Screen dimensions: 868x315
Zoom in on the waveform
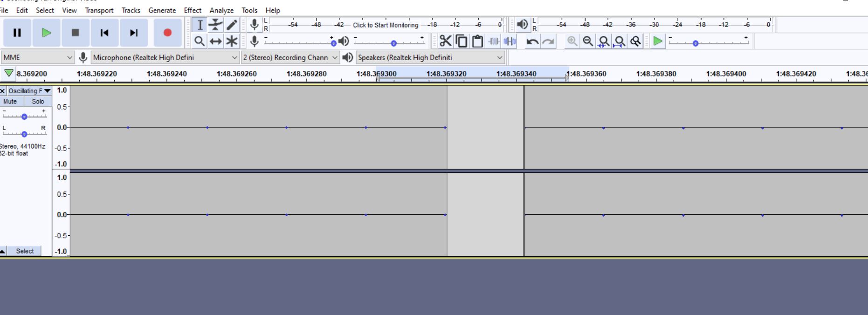pos(572,41)
